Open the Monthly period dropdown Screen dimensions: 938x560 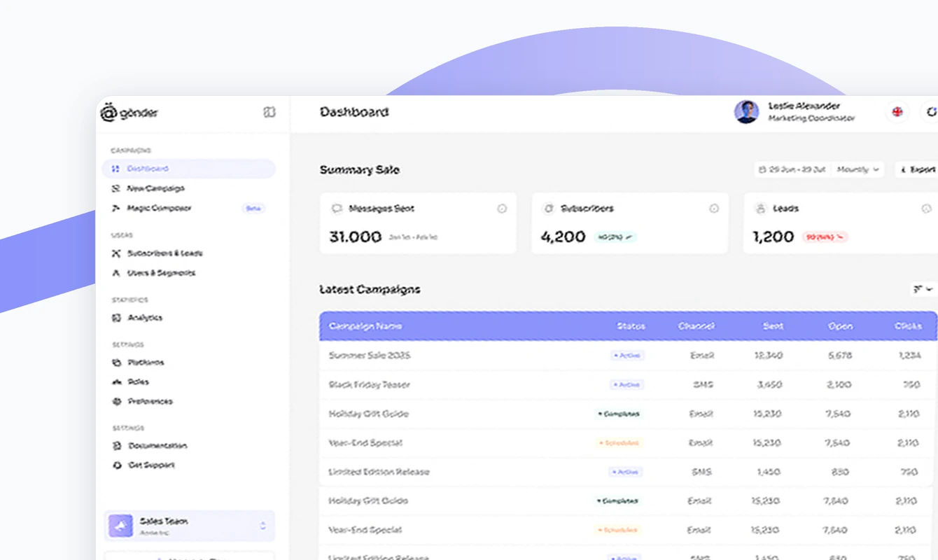pos(858,169)
